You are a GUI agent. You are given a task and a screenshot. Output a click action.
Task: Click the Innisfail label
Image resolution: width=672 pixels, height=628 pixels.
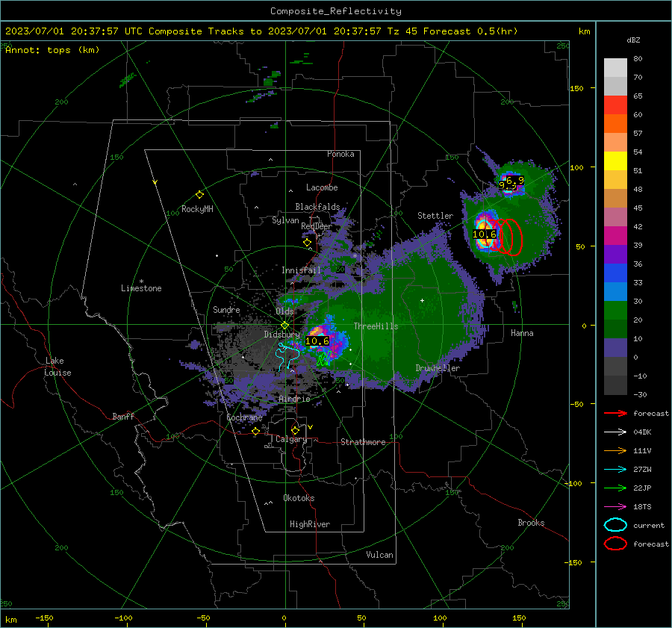tap(301, 270)
